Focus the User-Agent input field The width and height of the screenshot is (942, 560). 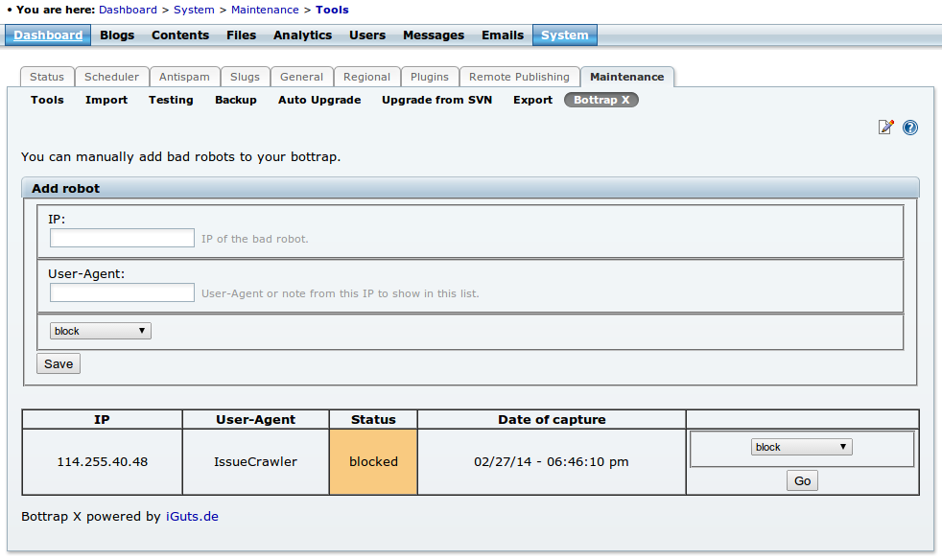122,292
